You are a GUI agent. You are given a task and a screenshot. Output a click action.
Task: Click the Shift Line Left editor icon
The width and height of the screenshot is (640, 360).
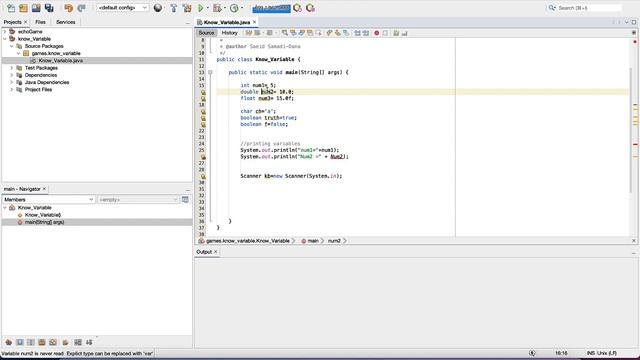coord(357,33)
